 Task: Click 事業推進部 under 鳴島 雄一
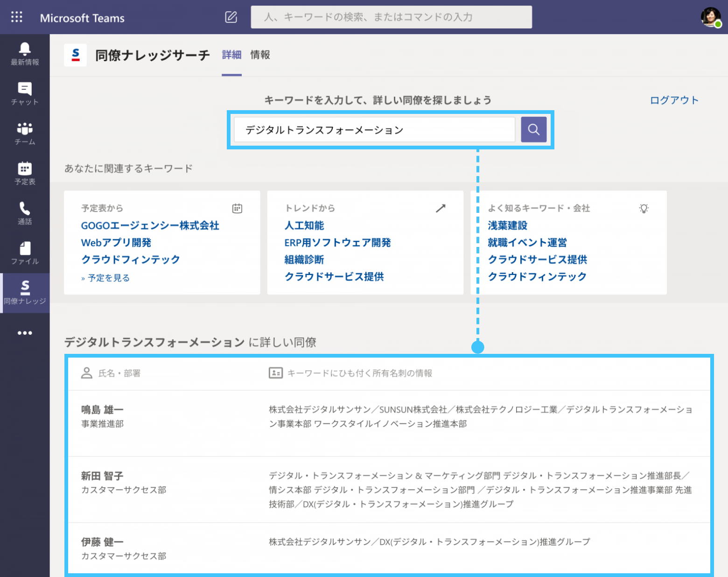[103, 424]
